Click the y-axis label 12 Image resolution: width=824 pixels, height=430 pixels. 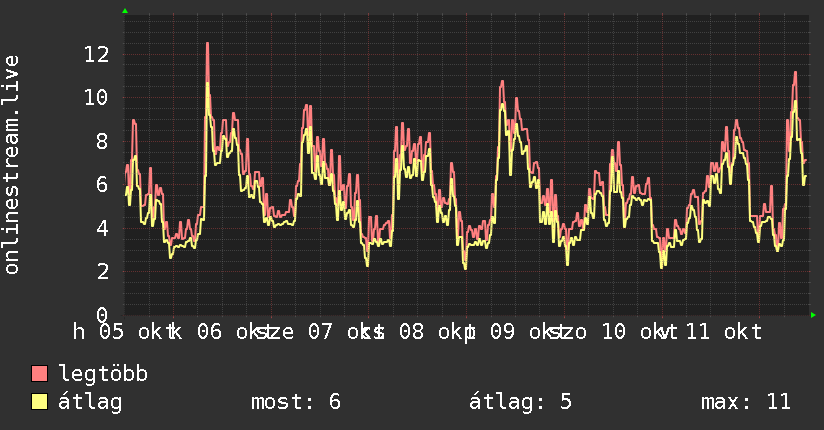click(96, 54)
